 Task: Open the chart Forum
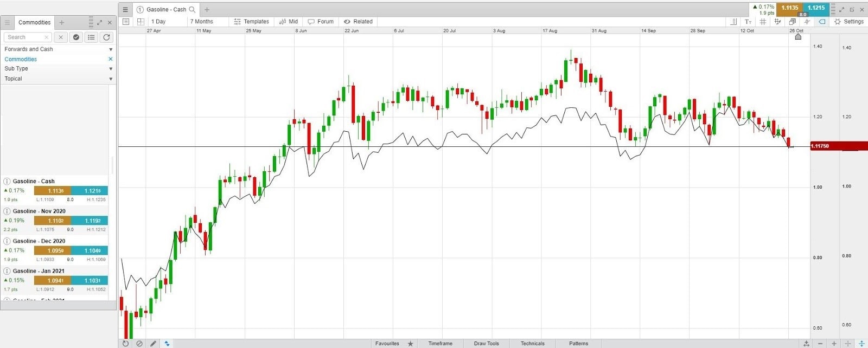321,22
